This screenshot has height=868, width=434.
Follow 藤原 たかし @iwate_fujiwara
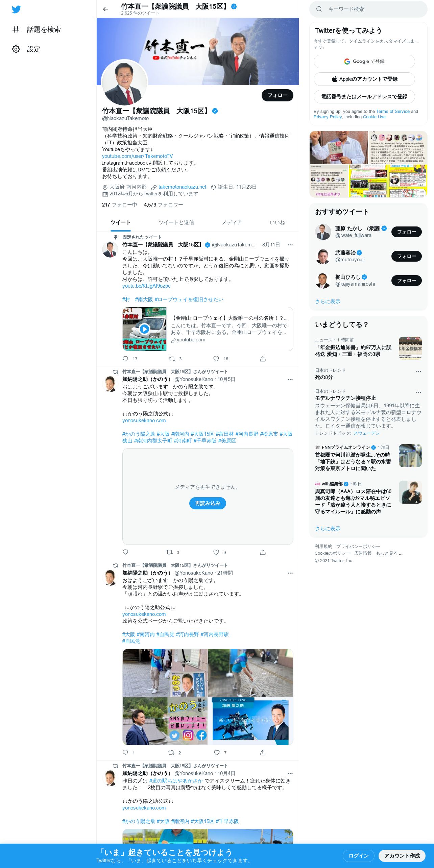point(406,232)
